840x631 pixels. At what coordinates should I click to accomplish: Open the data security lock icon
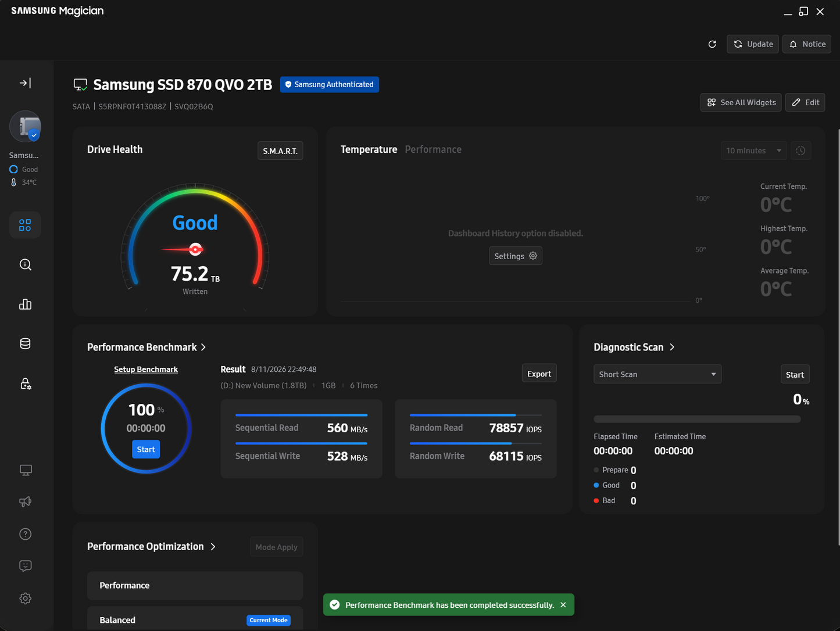[x=25, y=383]
